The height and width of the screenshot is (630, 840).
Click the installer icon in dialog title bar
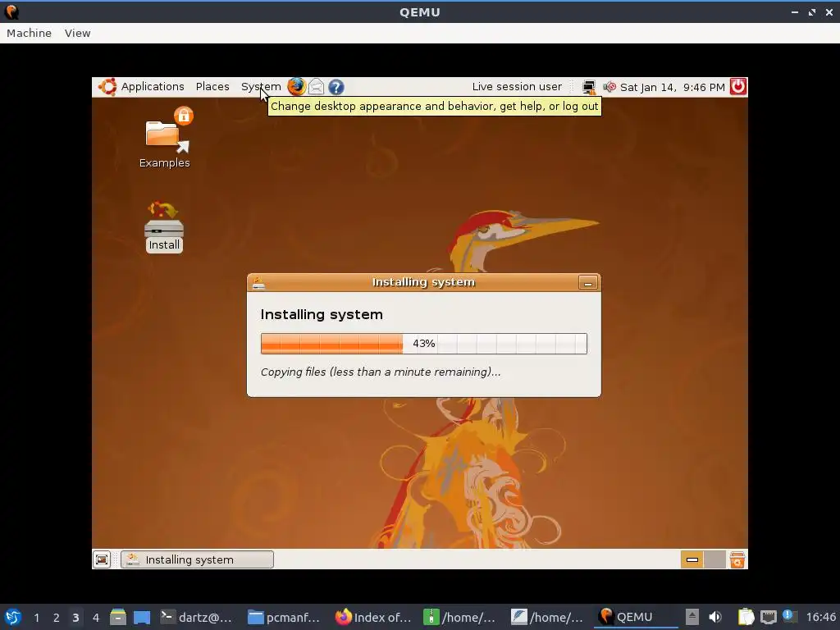coord(258,283)
